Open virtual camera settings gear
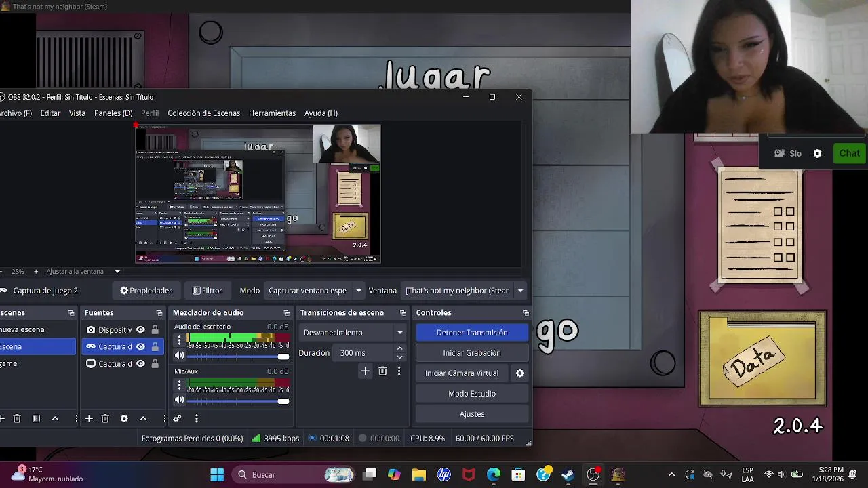868x488 pixels. tap(520, 373)
